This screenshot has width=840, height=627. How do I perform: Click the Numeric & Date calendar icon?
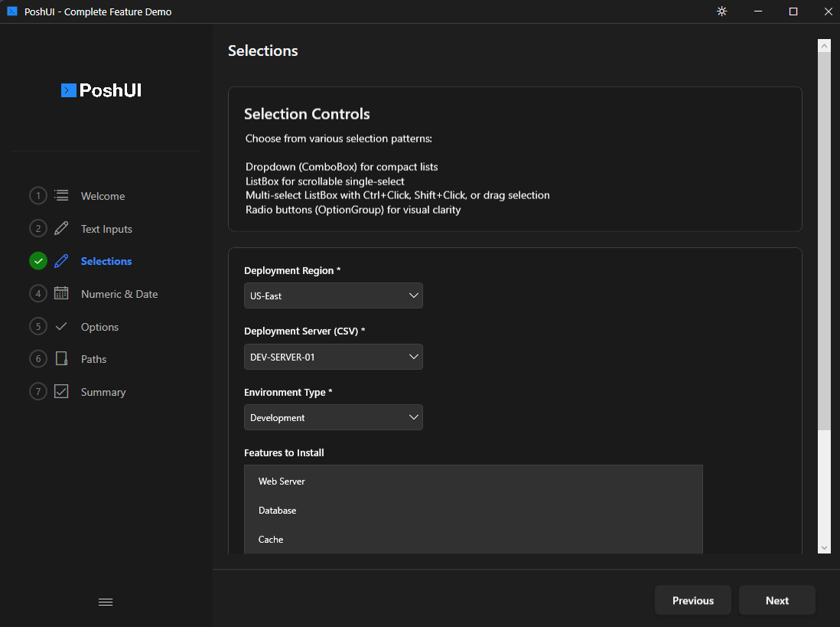click(62, 294)
